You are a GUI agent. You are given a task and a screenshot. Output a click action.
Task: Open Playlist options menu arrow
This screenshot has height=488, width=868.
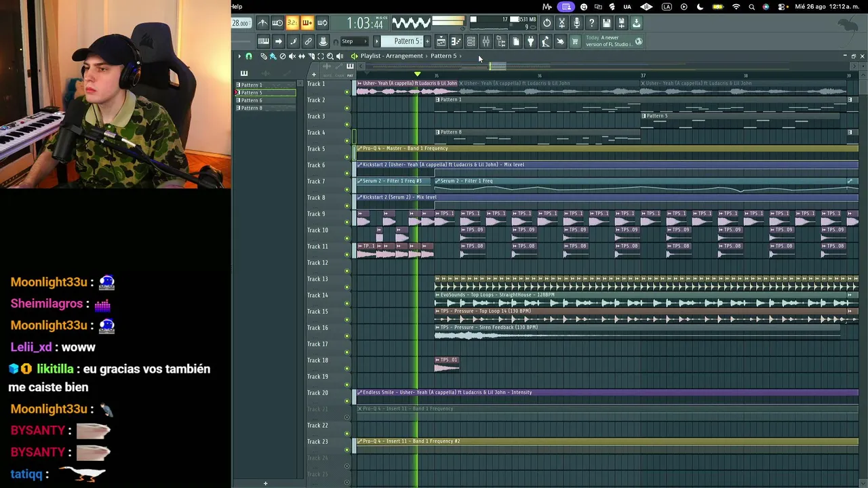point(239,56)
